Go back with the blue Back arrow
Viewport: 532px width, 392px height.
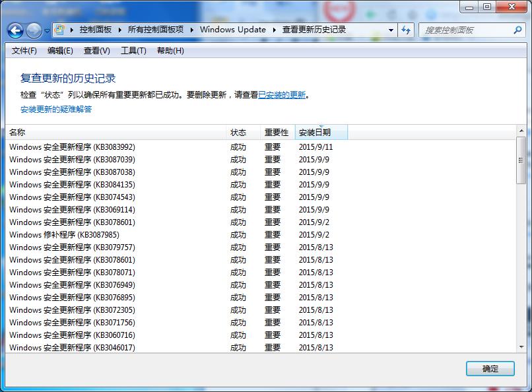pos(15,31)
